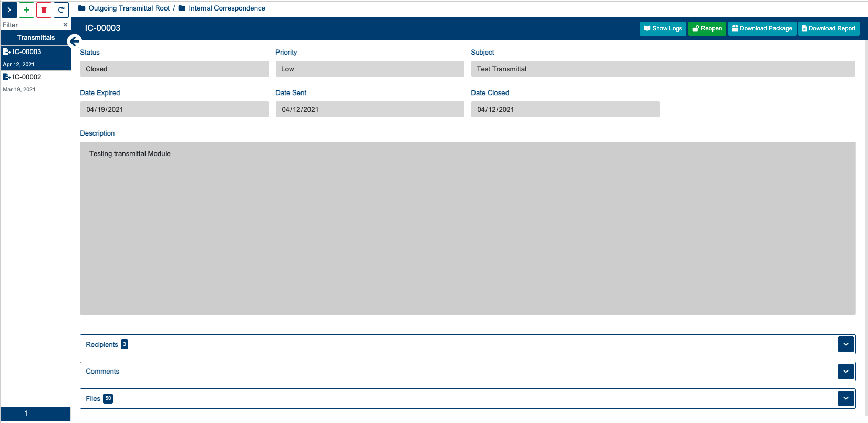Click the Date Expired field 04/19/2021

pos(174,109)
